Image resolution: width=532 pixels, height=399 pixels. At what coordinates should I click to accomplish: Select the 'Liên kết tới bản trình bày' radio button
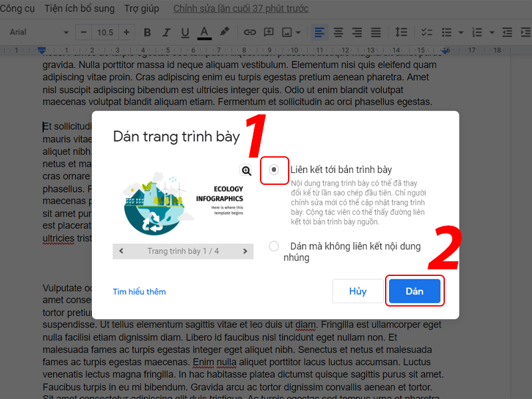tap(274, 170)
